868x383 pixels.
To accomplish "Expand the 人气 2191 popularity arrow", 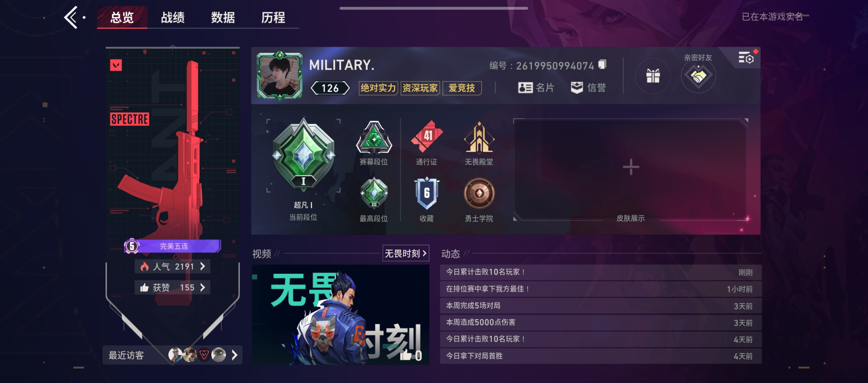I will pyautogui.click(x=203, y=266).
